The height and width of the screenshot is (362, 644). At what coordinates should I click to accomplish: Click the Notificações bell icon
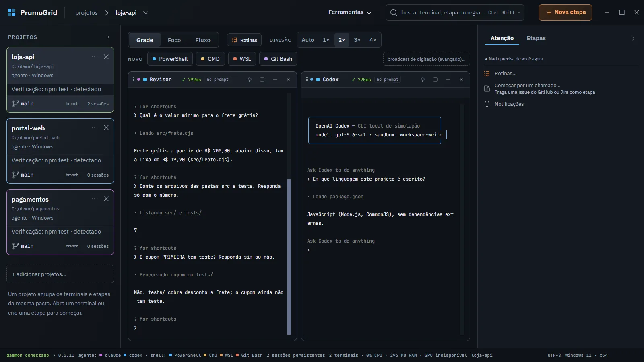[x=487, y=104]
